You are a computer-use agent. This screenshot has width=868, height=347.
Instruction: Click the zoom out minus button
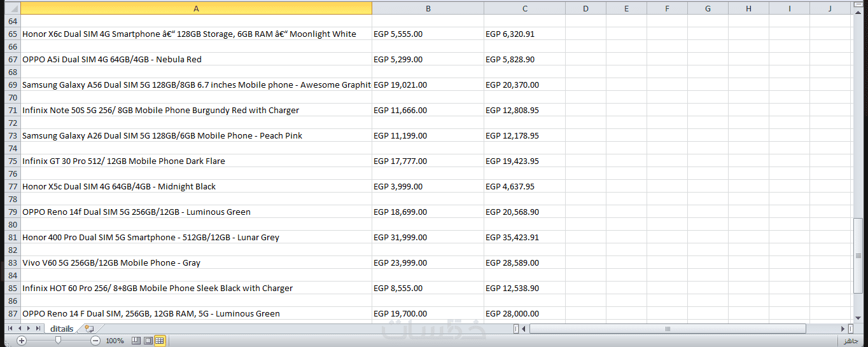pos(95,341)
